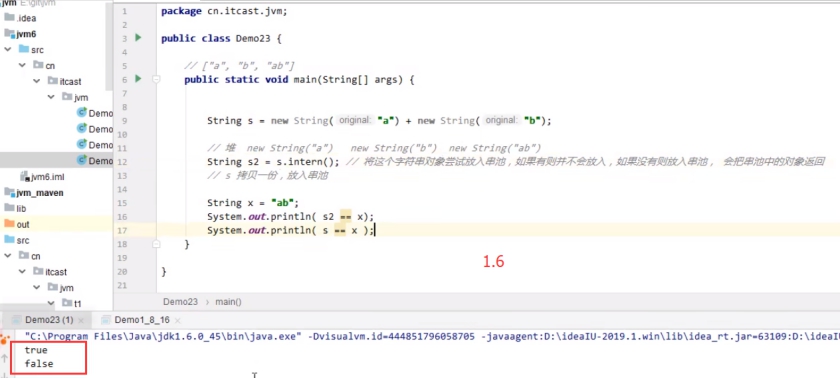Collapse the itcast package under jvm6
The height and width of the screenshot is (379, 840).
point(36,81)
